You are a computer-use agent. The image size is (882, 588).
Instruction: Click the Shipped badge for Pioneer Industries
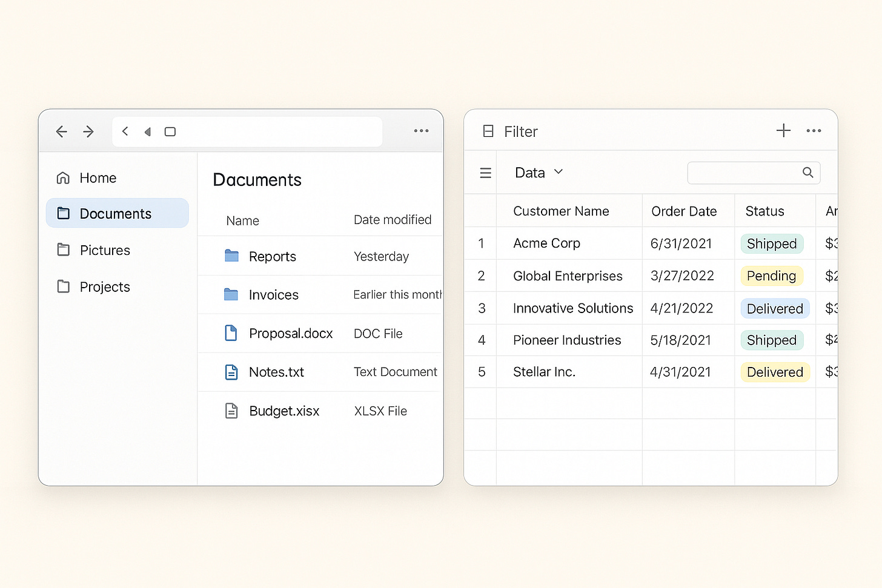tap(772, 340)
